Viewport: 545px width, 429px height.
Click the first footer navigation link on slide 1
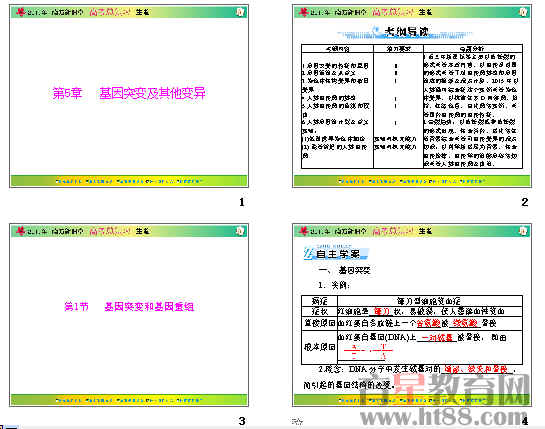click(68, 181)
